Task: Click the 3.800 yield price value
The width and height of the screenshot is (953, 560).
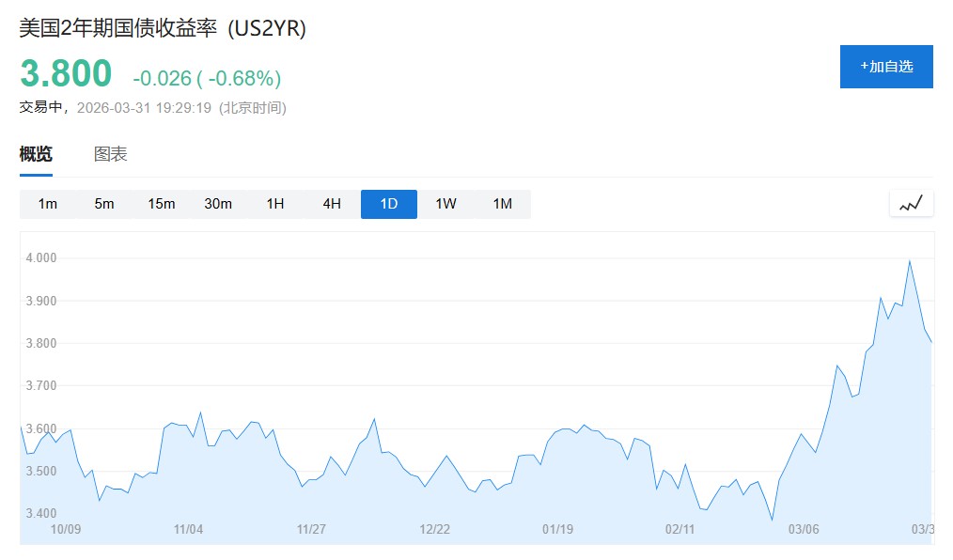Action: 66,74
